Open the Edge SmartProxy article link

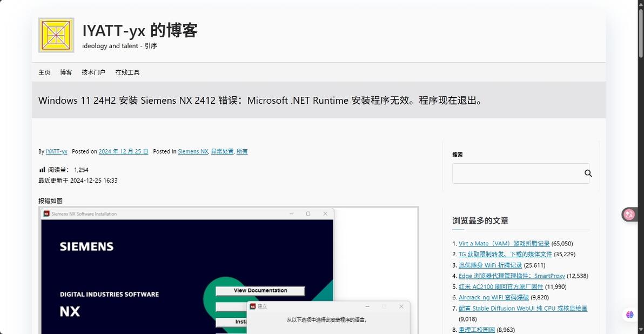point(512,276)
